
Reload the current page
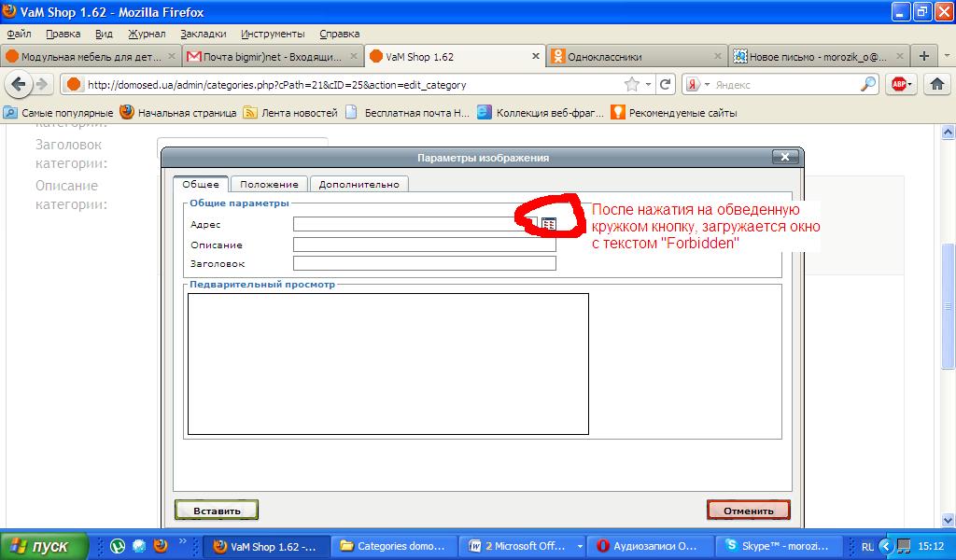pyautogui.click(x=666, y=84)
